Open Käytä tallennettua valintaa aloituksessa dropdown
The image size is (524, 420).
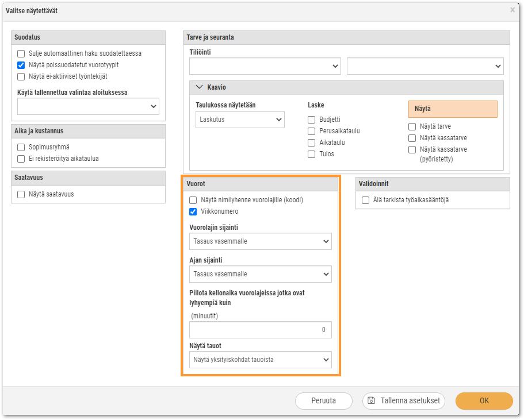point(88,106)
